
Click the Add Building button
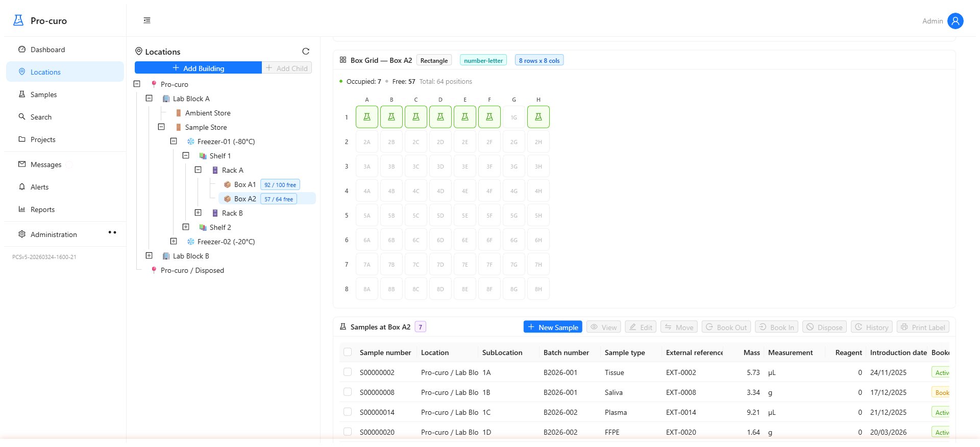tap(198, 68)
